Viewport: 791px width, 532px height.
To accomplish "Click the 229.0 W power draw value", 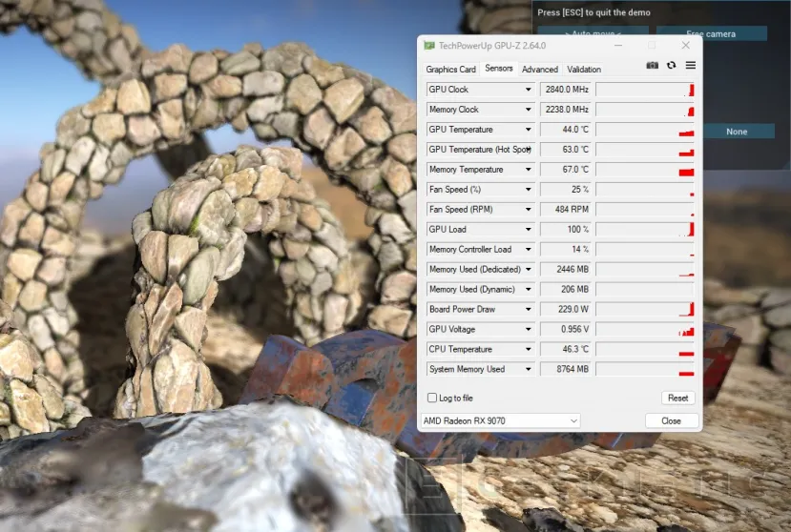I will 566,309.
